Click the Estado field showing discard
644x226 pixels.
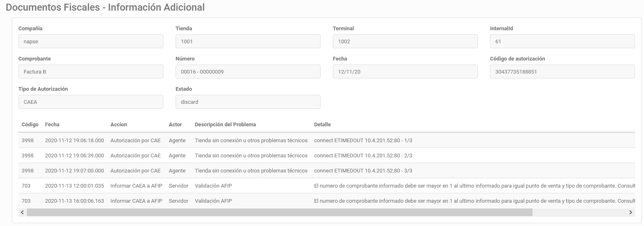pyautogui.click(x=248, y=102)
